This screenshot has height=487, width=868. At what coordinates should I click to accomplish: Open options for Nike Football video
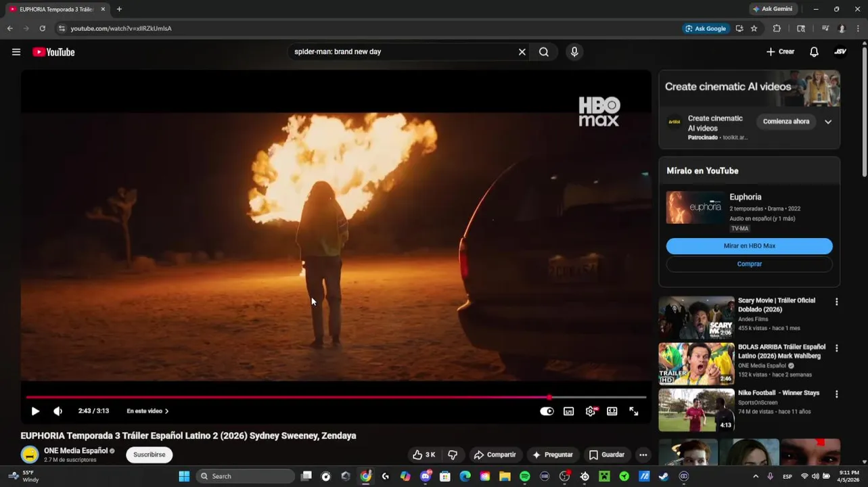[x=836, y=394]
